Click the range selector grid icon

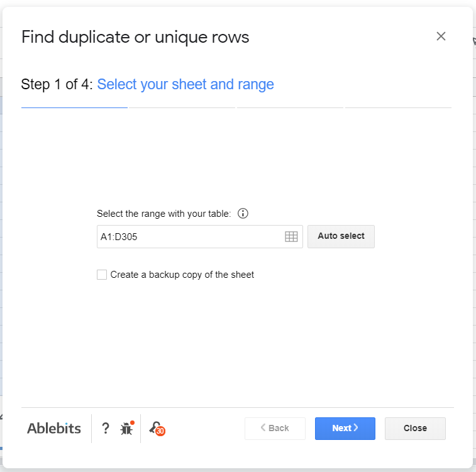pyautogui.click(x=291, y=237)
